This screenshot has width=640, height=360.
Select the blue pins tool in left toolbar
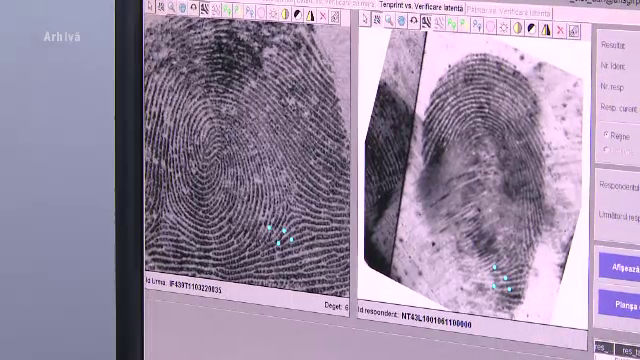coord(249,12)
